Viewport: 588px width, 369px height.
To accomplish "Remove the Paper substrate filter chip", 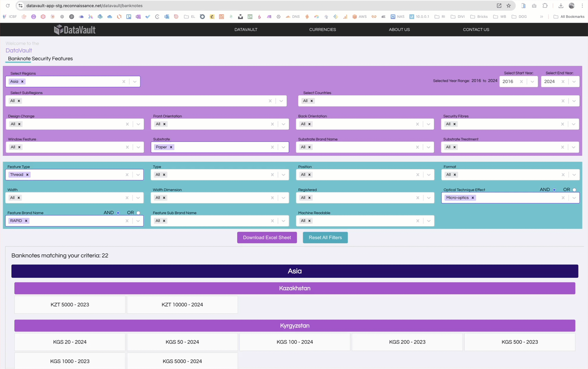I will 171,147.
